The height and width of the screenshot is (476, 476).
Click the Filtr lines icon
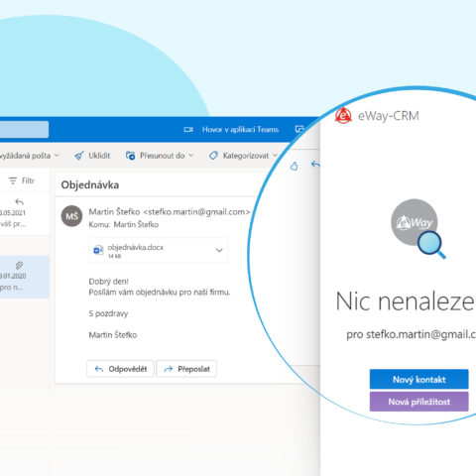coord(13,180)
